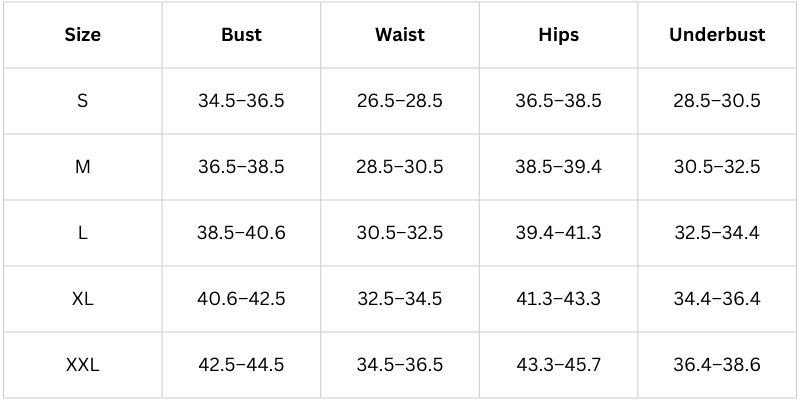The image size is (800, 400).
Task: Select the XXL size row label
Action: [x=83, y=365]
